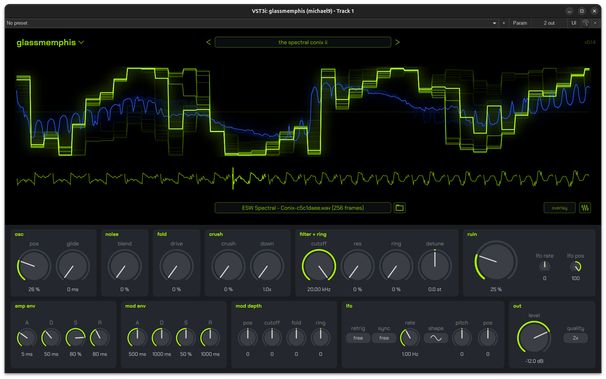This screenshot has height=379, width=606.
Task: Click the crush down knob
Action: coord(267,266)
